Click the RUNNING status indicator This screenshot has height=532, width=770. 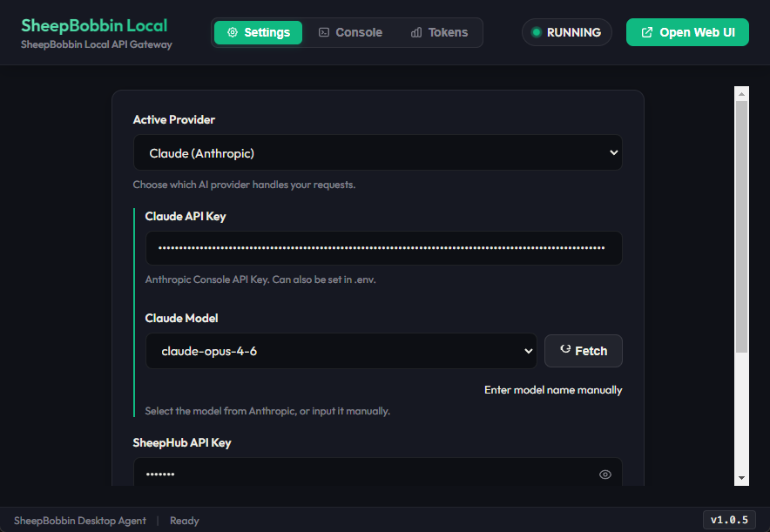(x=567, y=32)
